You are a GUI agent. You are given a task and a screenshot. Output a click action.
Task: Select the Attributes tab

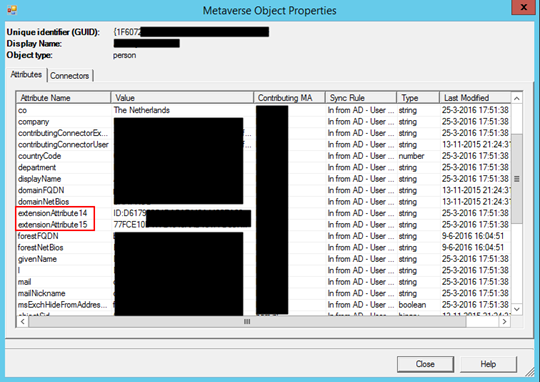point(26,74)
